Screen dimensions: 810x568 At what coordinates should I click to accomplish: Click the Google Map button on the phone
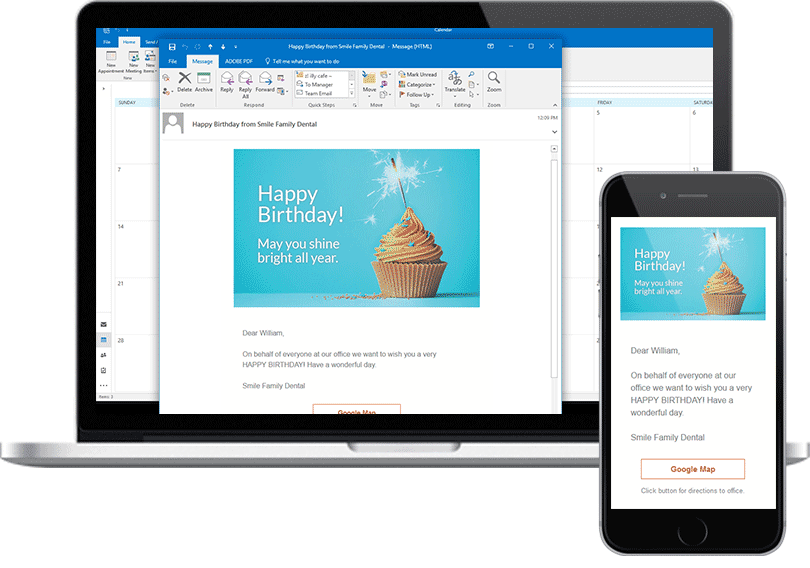(693, 469)
